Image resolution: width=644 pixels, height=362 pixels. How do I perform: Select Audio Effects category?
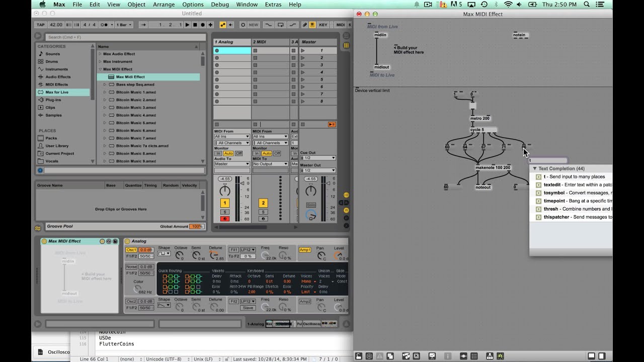point(58,77)
